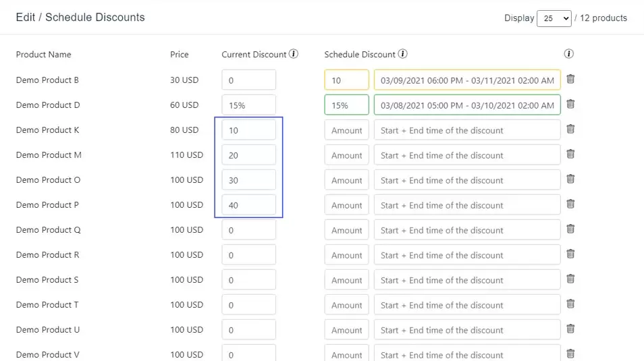Delete the Demo Product R entry
The image size is (644, 361).
[570, 254]
